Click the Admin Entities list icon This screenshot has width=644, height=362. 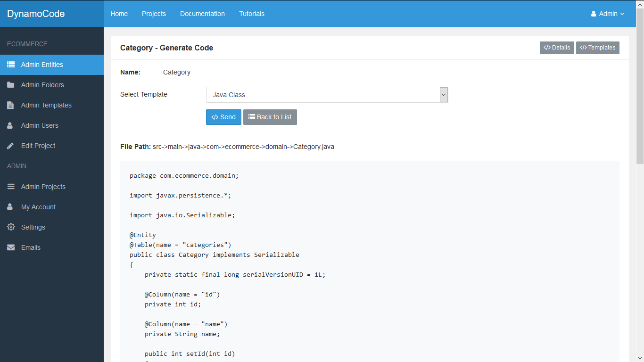[11, 65]
